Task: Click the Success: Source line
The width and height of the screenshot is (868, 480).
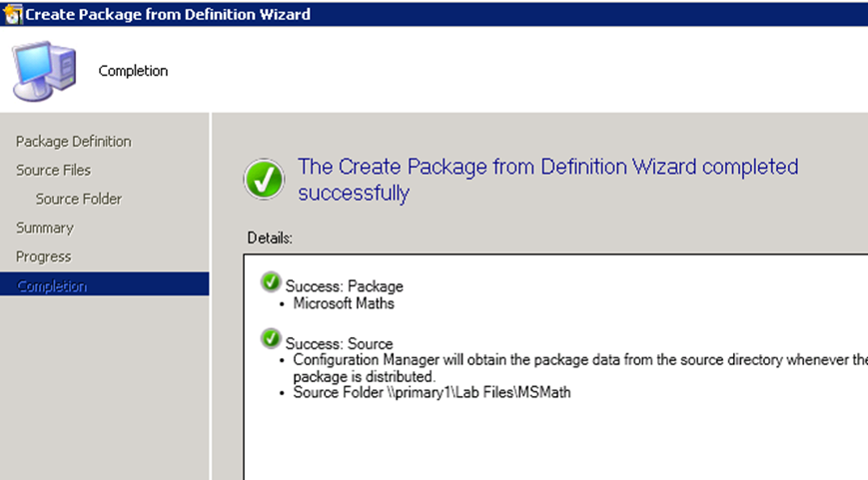Action: tap(339, 344)
